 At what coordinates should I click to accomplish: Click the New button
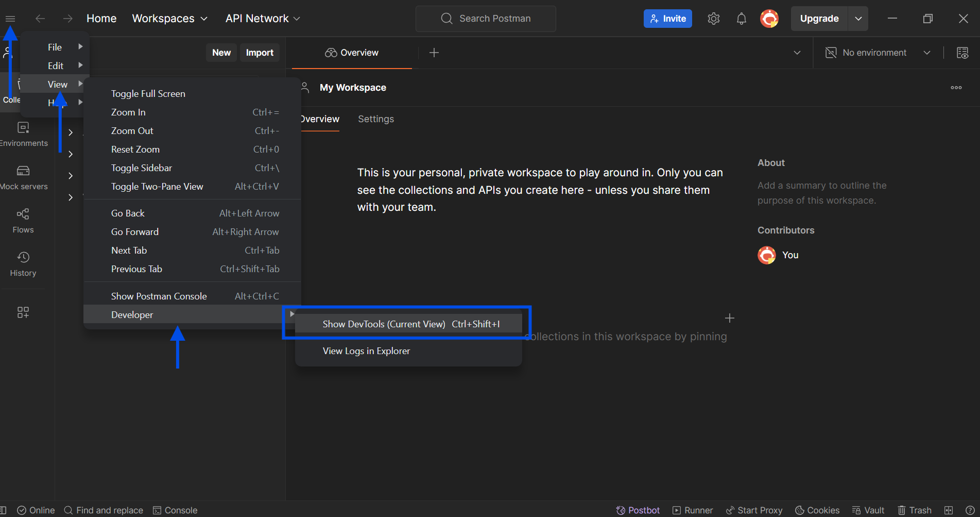(x=221, y=53)
